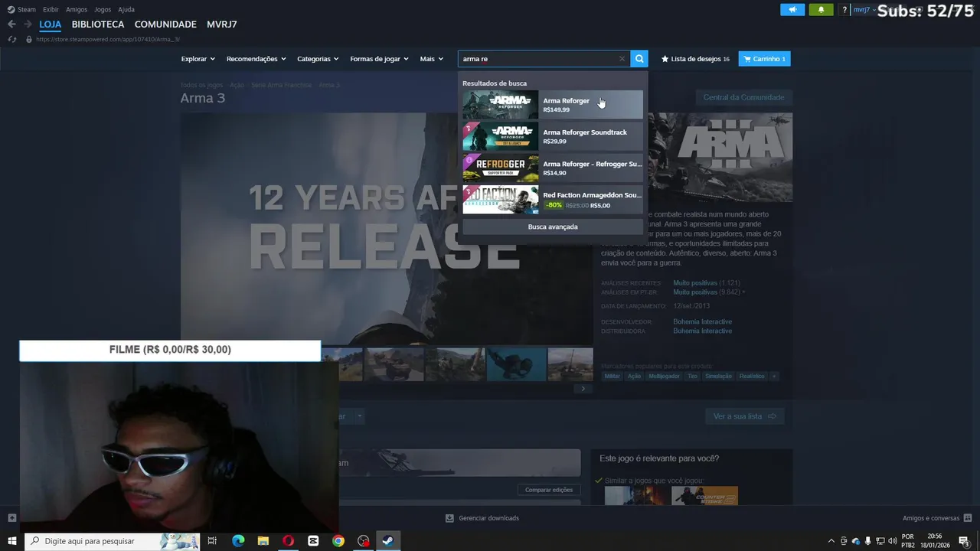
Task: Click Busca avançada button
Action: pos(553,227)
